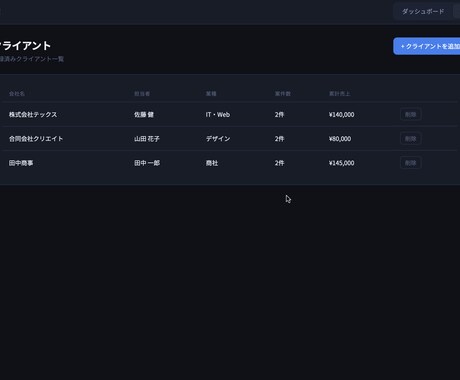The height and width of the screenshot is (380, 460).
Task: Click the 業種 column header
Action: point(211,94)
